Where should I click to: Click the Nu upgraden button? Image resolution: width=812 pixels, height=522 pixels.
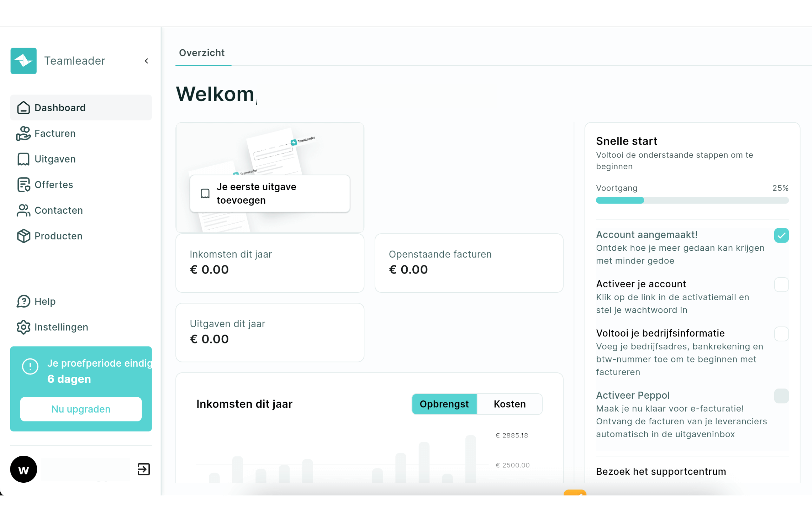tap(81, 409)
